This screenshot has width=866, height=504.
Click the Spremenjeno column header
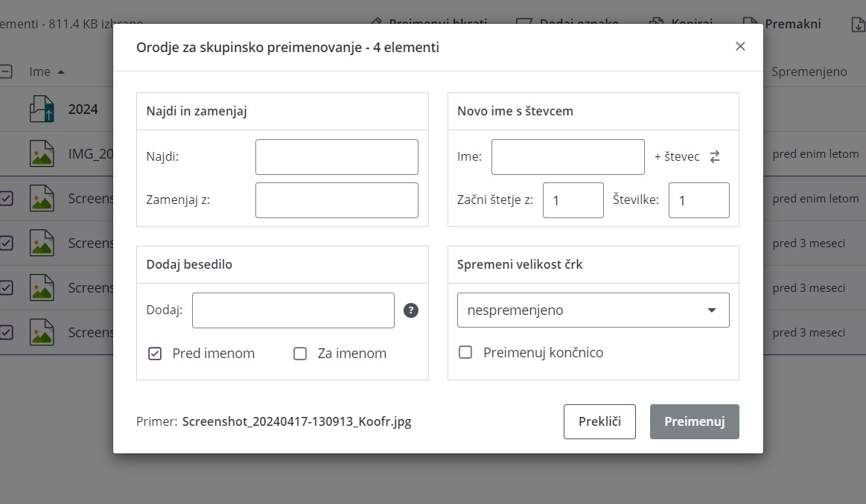click(x=809, y=71)
